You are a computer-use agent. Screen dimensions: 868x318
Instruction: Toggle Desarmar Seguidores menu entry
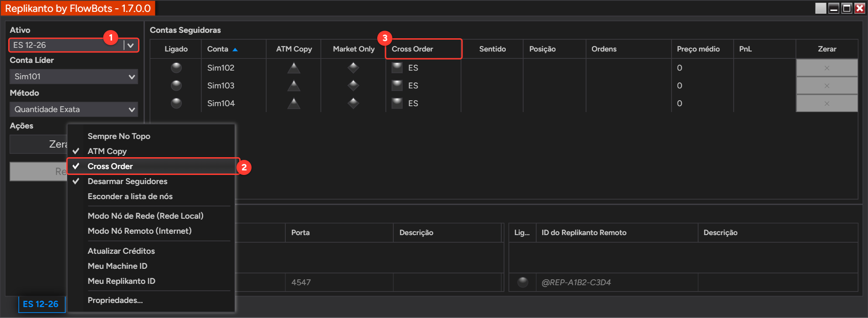pyautogui.click(x=151, y=181)
